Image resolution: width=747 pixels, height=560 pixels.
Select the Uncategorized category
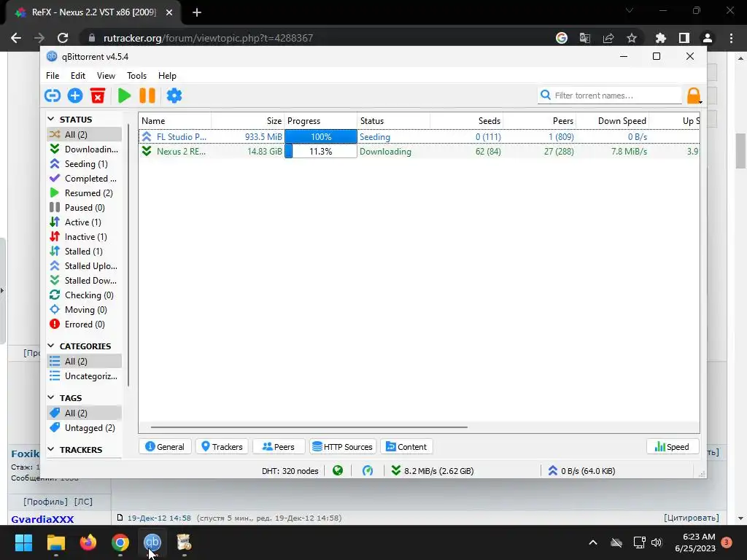point(85,376)
